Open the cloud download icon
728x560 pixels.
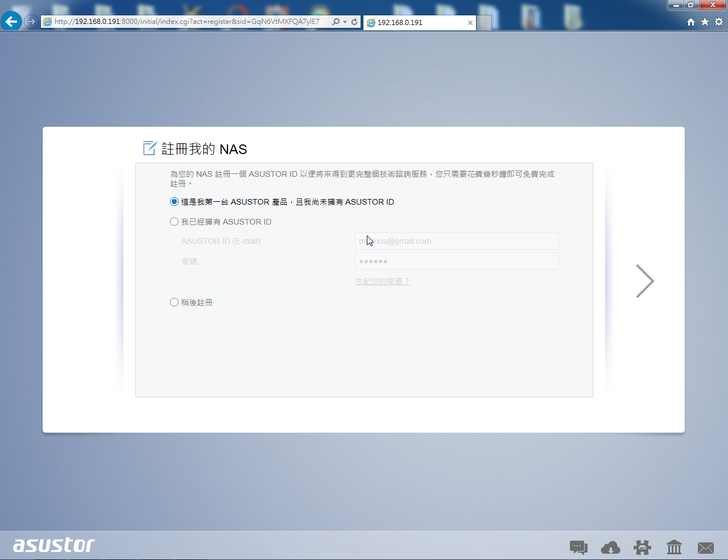[610, 547]
